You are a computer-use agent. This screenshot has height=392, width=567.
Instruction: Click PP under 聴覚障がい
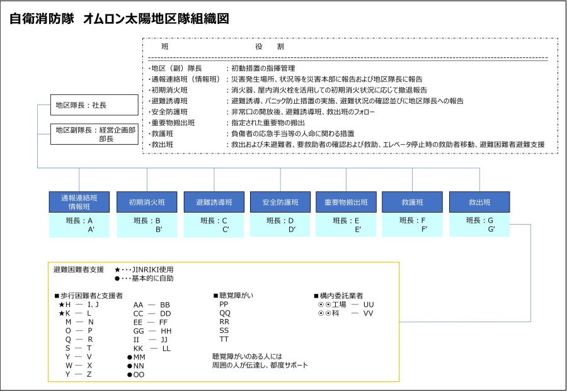click(224, 304)
